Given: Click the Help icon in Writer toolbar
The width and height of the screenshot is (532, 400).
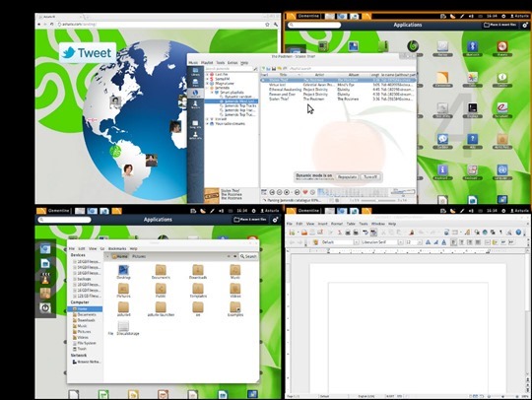Looking at the screenshot, I should (518, 233).
